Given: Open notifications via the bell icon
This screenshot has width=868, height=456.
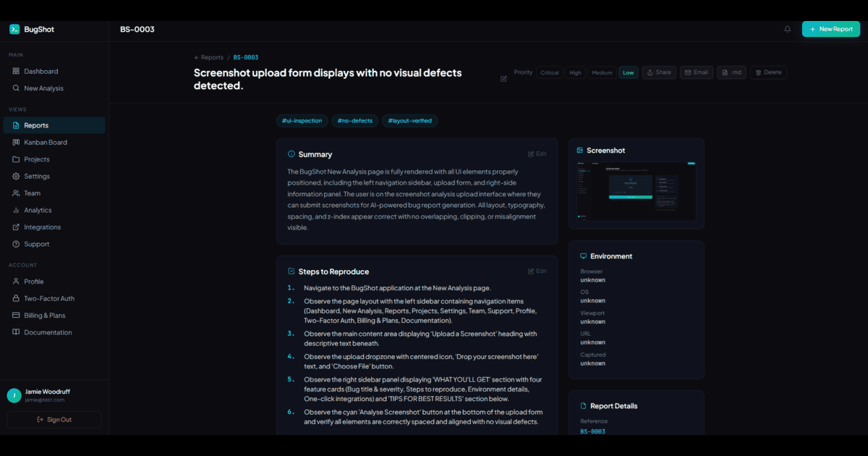Looking at the screenshot, I should click(788, 29).
